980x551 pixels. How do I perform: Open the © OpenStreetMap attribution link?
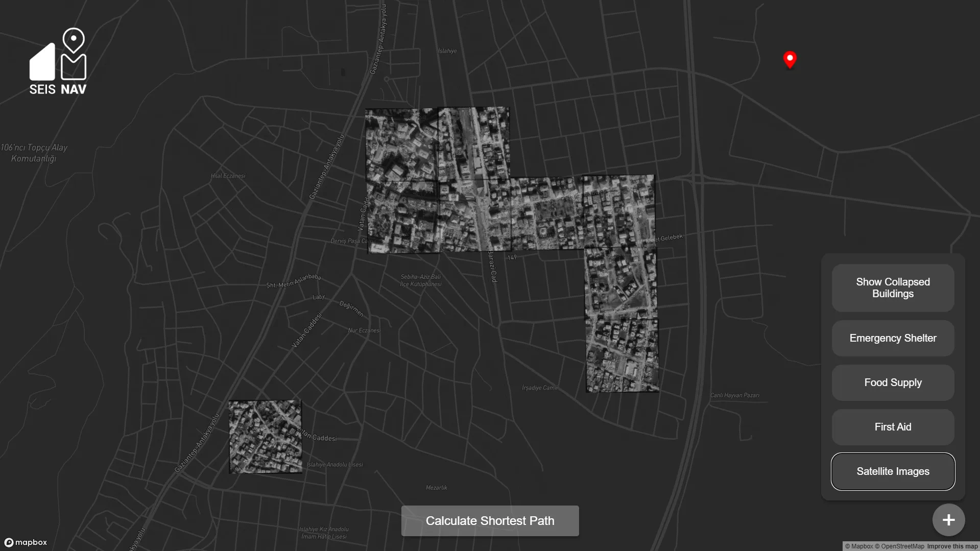[x=899, y=546]
